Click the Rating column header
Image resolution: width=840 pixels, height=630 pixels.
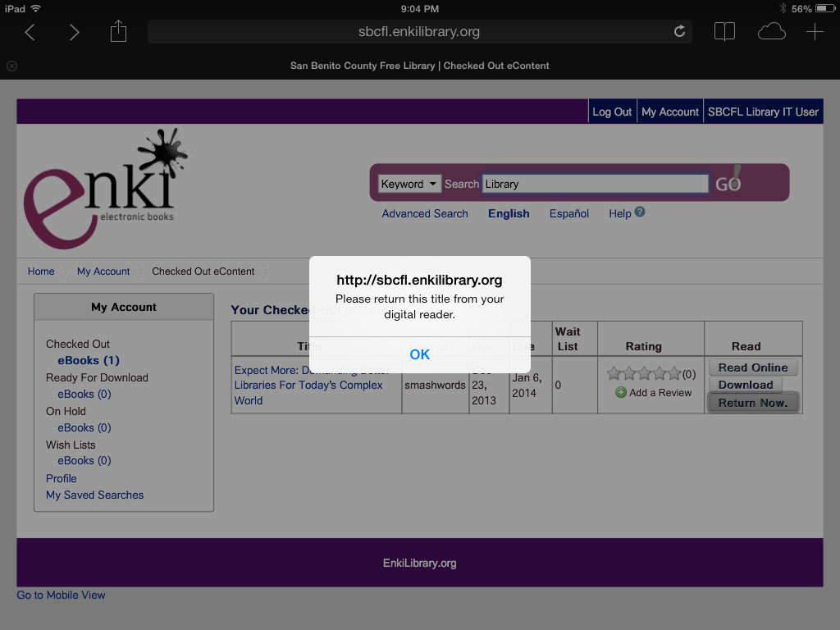click(x=643, y=347)
